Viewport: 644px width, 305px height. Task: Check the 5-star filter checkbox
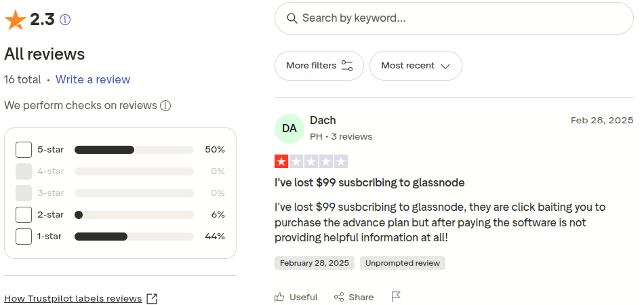pyautogui.click(x=24, y=150)
